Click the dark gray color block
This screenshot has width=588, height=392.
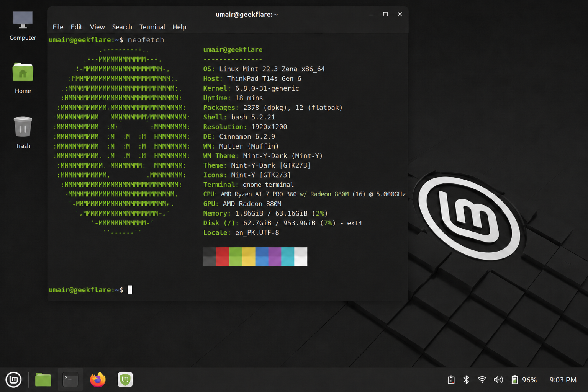coord(210,256)
